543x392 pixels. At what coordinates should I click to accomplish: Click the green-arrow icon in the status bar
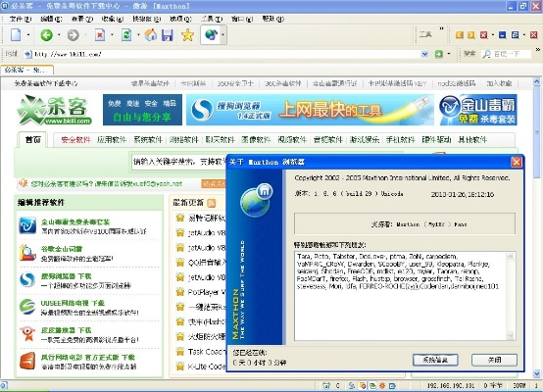tap(372, 385)
